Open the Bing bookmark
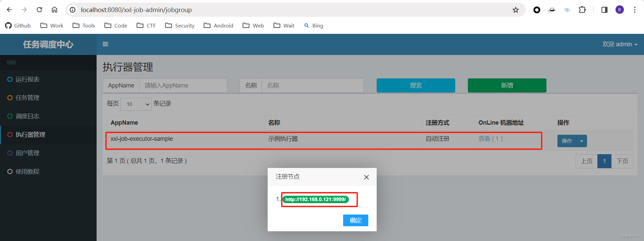The image size is (644, 241). click(314, 25)
